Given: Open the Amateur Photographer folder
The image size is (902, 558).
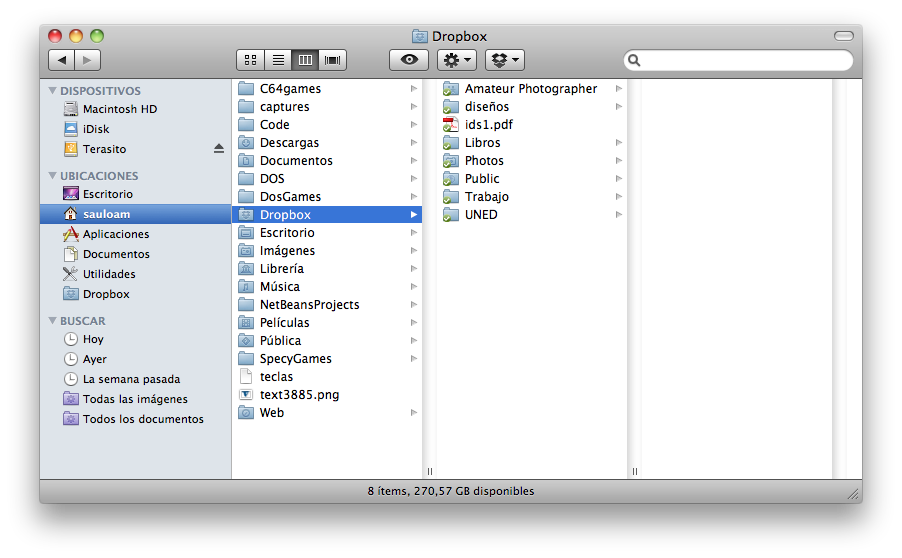Looking at the screenshot, I should coord(532,89).
